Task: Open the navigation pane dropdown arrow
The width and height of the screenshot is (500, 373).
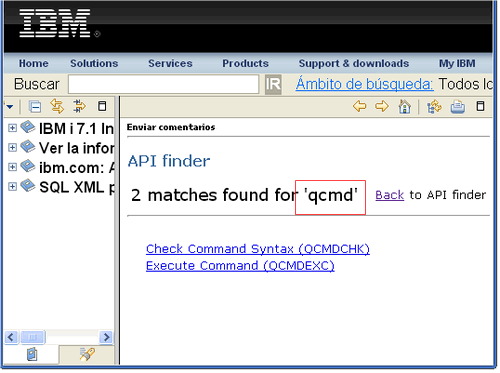Action: 9,107
